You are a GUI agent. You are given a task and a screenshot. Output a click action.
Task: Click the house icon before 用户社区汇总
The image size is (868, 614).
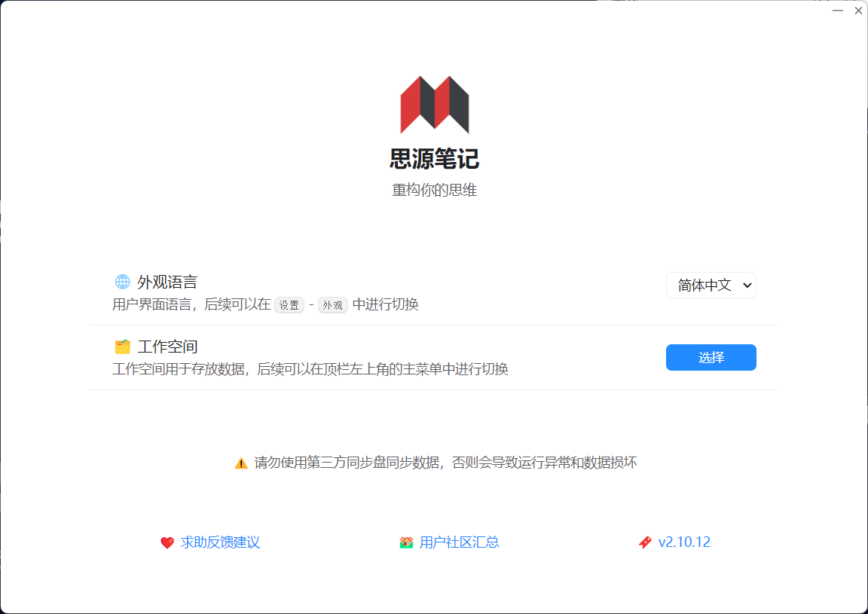pyautogui.click(x=406, y=542)
